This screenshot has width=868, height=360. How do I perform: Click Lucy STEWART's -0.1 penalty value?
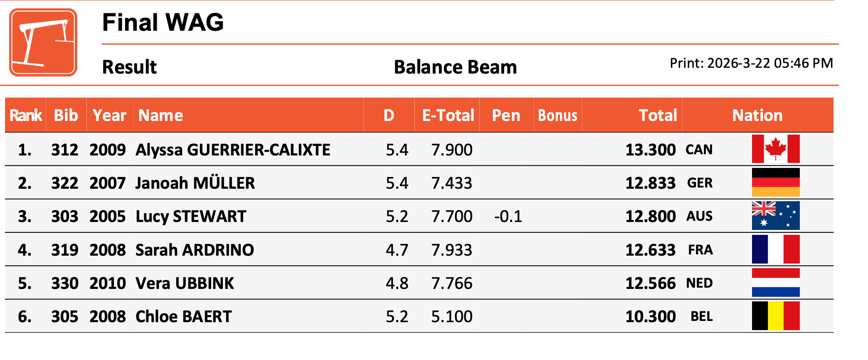[508, 217]
